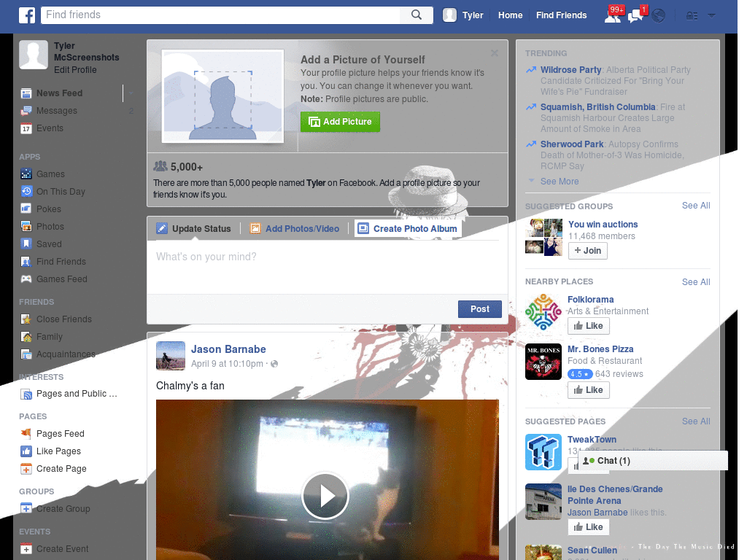Like the Mr. Bones Pizza page

589,390
